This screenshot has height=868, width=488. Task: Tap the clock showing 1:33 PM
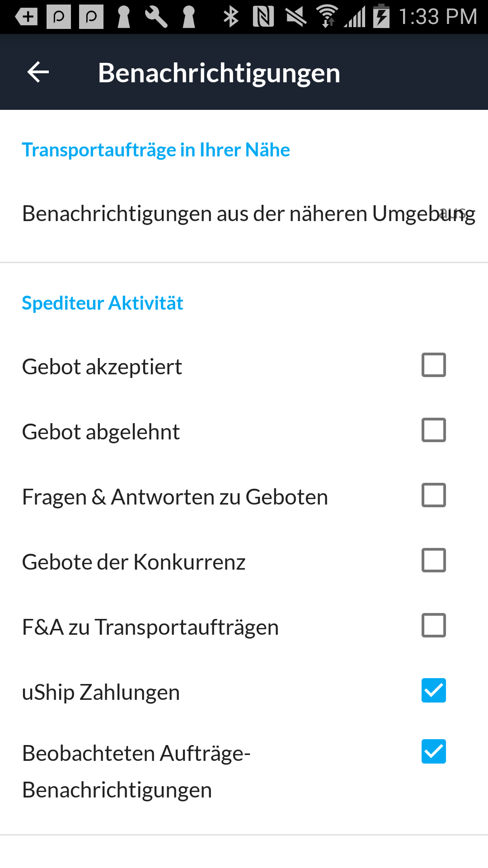click(x=437, y=17)
